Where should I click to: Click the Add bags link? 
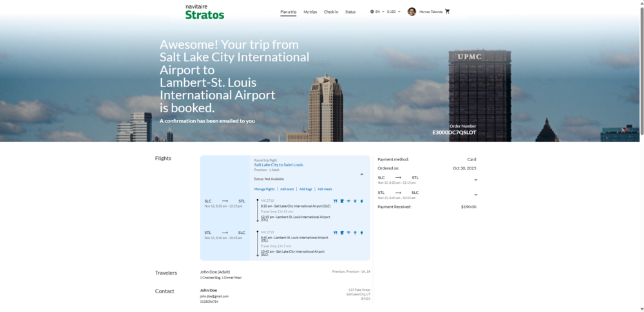305,190
